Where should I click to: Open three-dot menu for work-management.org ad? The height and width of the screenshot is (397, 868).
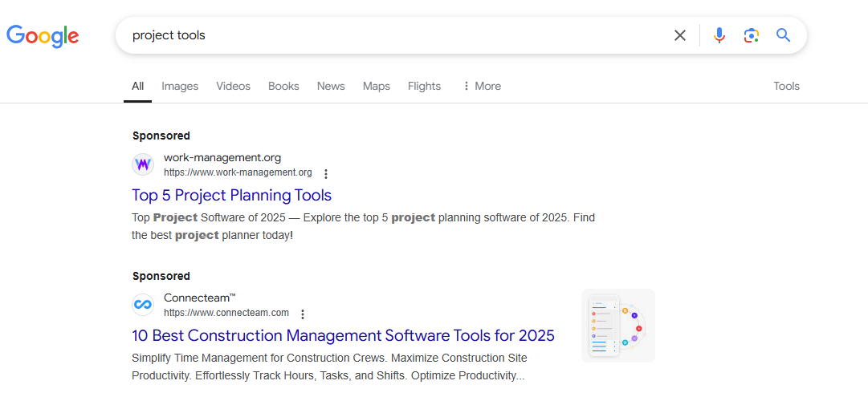tap(325, 173)
